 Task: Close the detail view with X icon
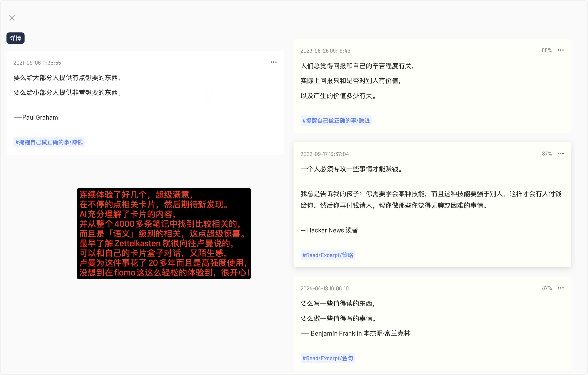pyautogui.click(x=12, y=18)
